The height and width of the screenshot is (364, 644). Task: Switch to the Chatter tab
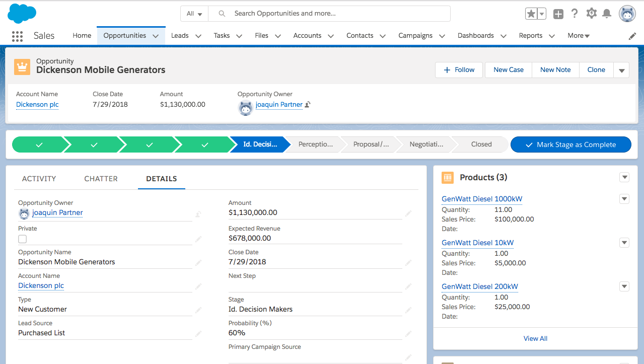tap(101, 179)
